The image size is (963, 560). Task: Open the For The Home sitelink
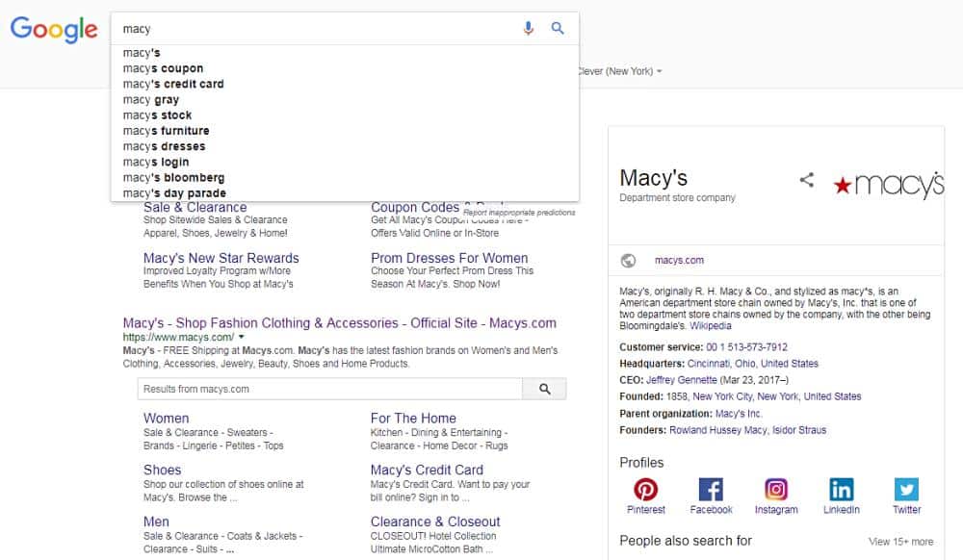click(413, 419)
